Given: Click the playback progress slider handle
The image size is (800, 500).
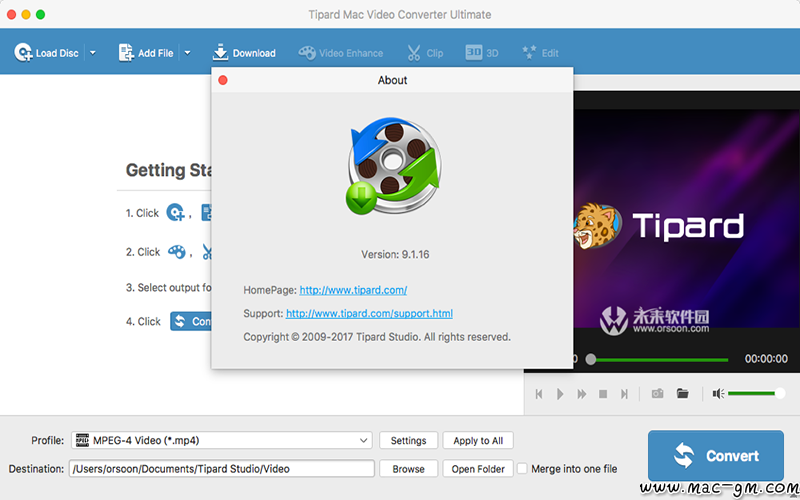Looking at the screenshot, I should (x=591, y=359).
